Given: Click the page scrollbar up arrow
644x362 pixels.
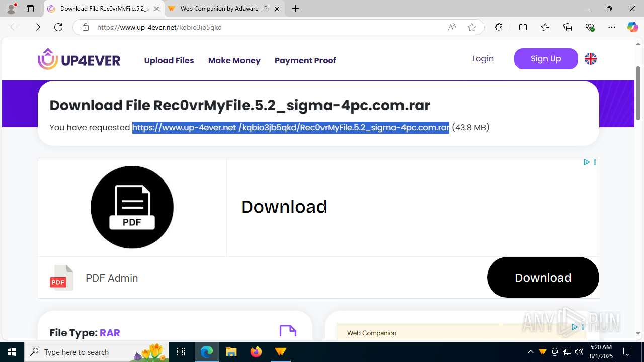Looking at the screenshot, I should click(638, 44).
